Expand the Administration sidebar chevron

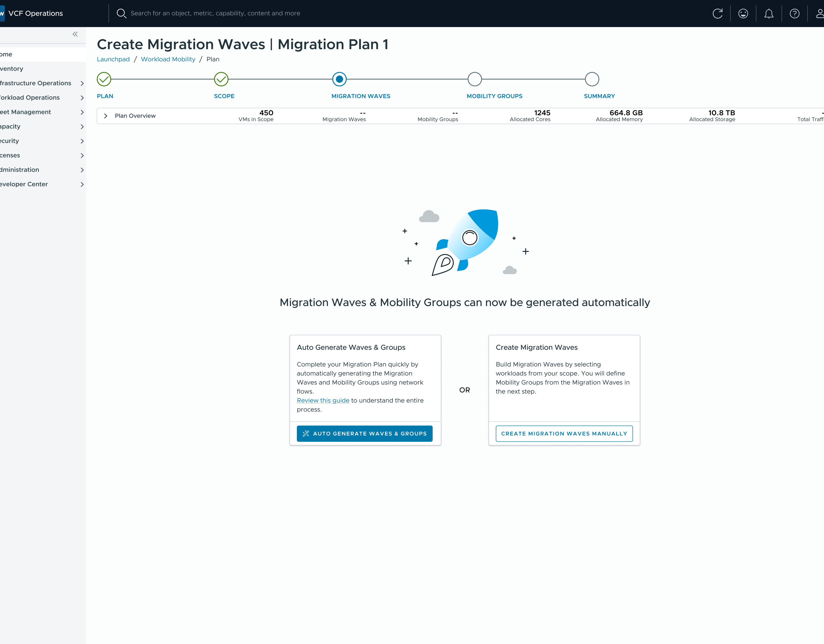[x=82, y=170]
